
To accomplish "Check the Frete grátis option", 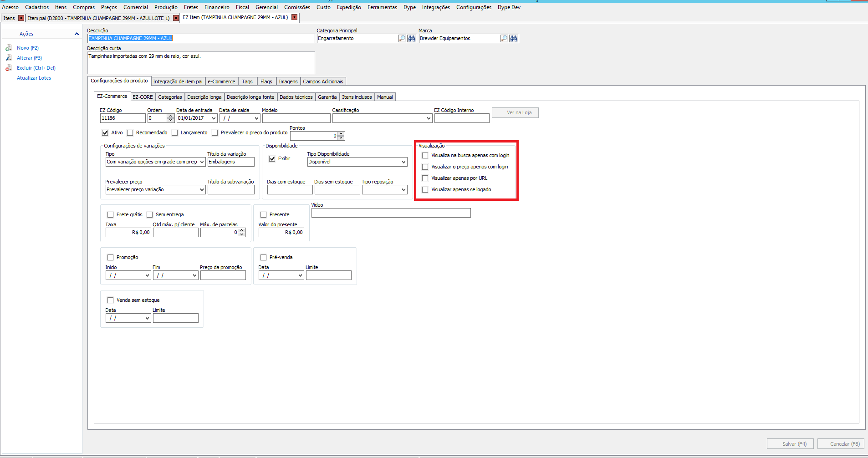I will pyautogui.click(x=110, y=214).
